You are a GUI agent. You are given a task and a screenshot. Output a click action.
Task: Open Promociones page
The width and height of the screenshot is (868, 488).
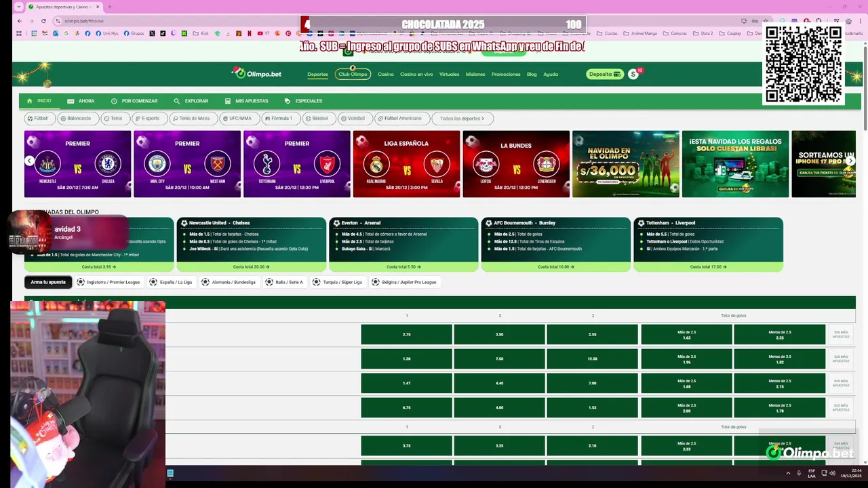click(506, 75)
